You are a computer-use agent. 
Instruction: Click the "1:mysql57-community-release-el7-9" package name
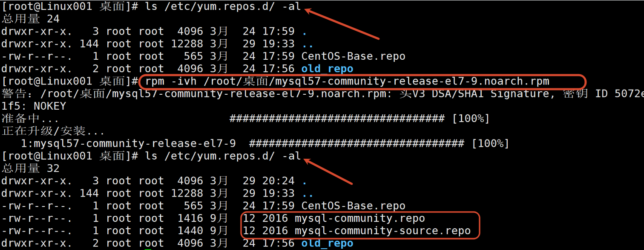(128, 143)
